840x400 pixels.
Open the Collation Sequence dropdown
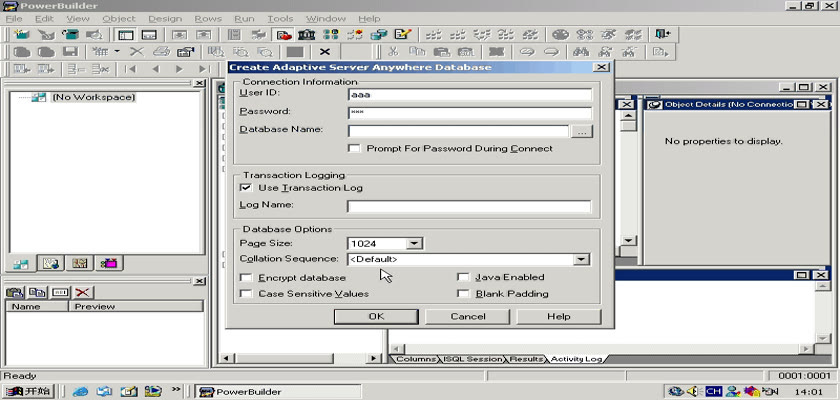point(581,260)
